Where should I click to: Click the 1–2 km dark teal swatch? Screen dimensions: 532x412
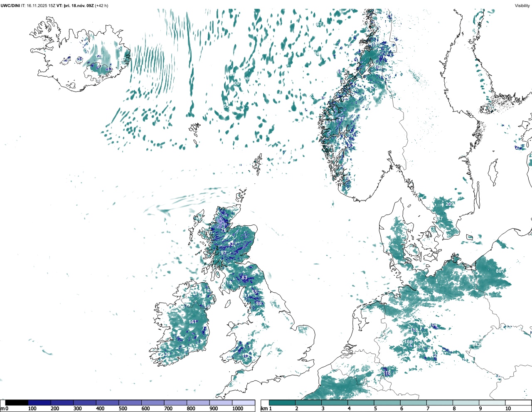[x=282, y=402]
